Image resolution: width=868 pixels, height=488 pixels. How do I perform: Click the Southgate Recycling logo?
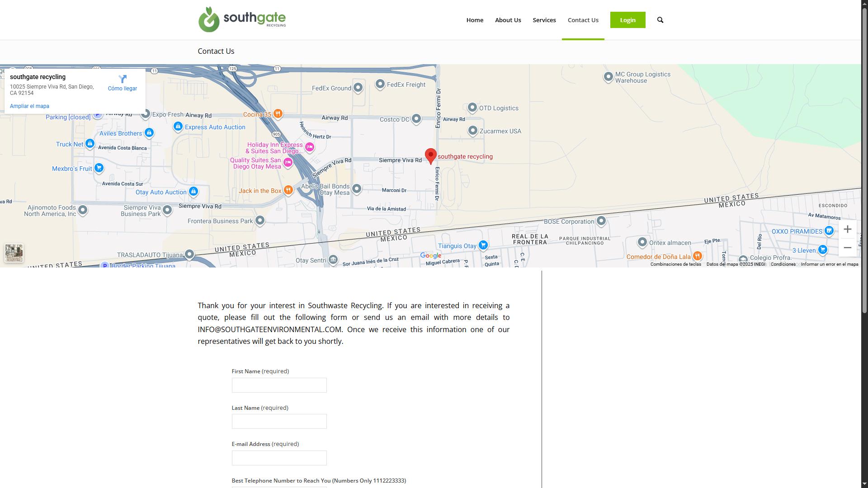pyautogui.click(x=242, y=19)
